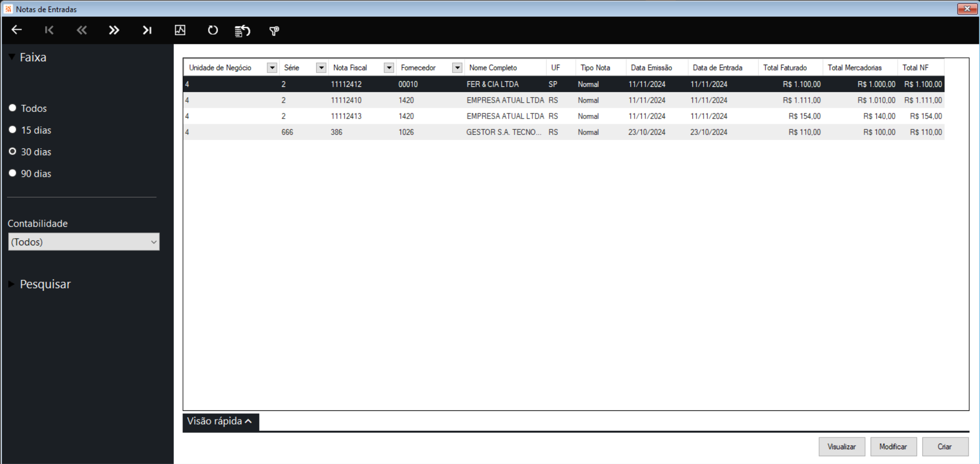980x464 pixels.
Task: Click supplier code 1026 cell
Action: (x=430, y=132)
